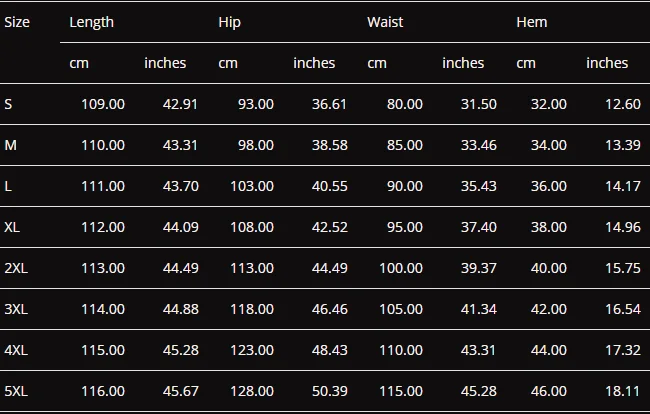
Task: Select the 18.11 hem inches cell
Action: (x=623, y=391)
